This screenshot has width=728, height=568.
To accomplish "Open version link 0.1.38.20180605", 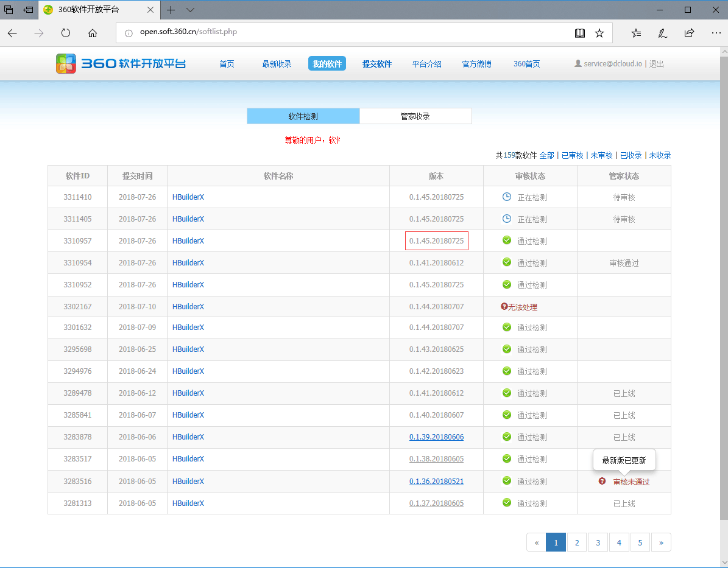I will [436, 459].
